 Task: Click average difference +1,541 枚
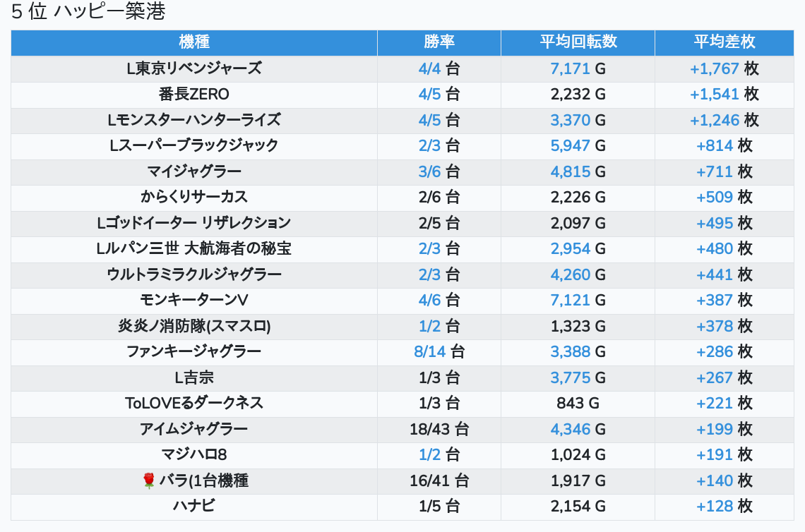pyautogui.click(x=724, y=95)
